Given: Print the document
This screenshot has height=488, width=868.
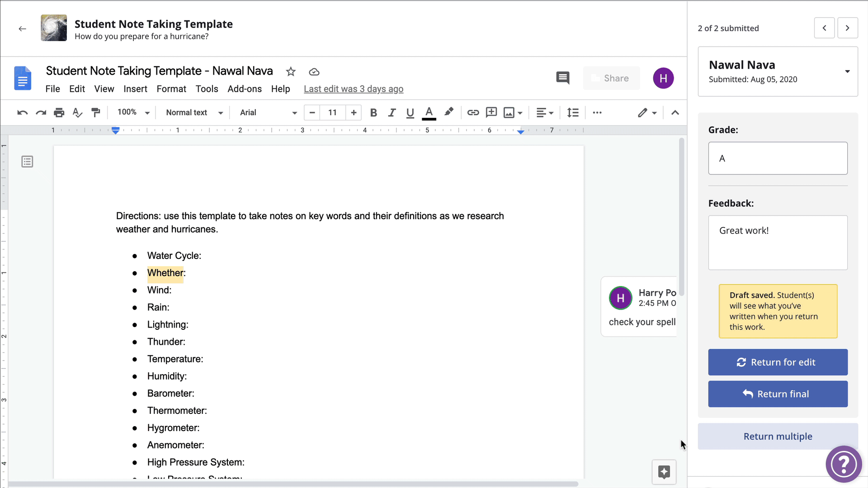Looking at the screenshot, I should [59, 113].
